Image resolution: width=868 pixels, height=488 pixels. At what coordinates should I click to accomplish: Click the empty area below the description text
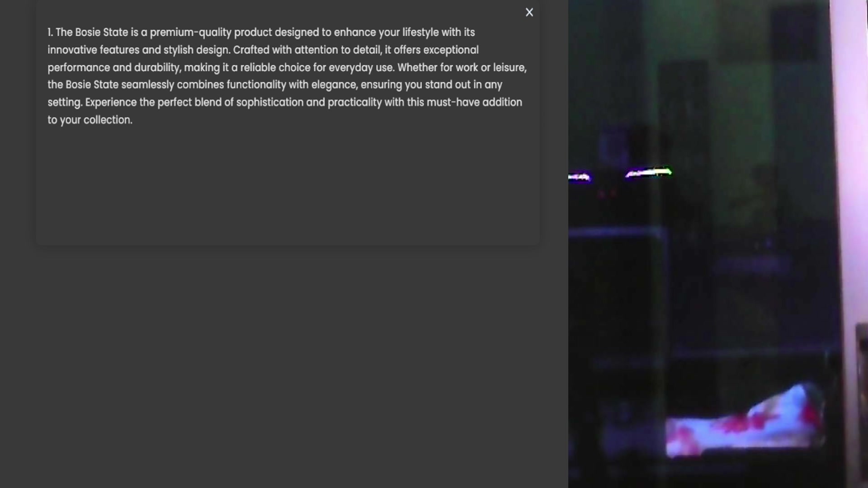288,185
